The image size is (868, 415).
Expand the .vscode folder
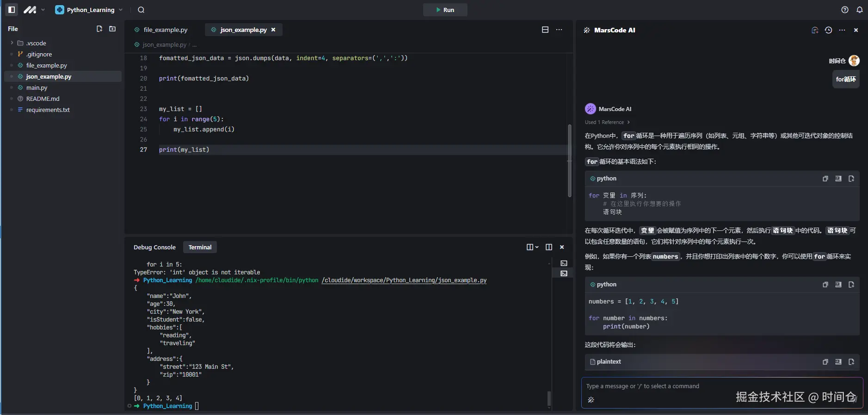12,43
